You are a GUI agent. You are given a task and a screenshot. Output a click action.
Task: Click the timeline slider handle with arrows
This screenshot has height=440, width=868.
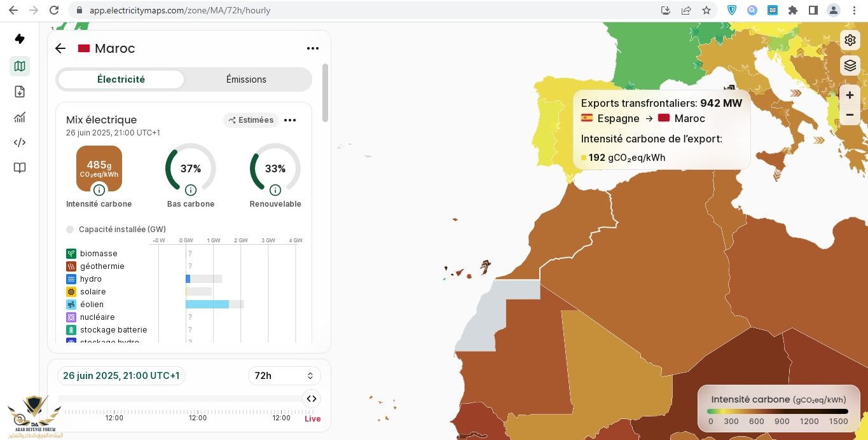coord(312,399)
